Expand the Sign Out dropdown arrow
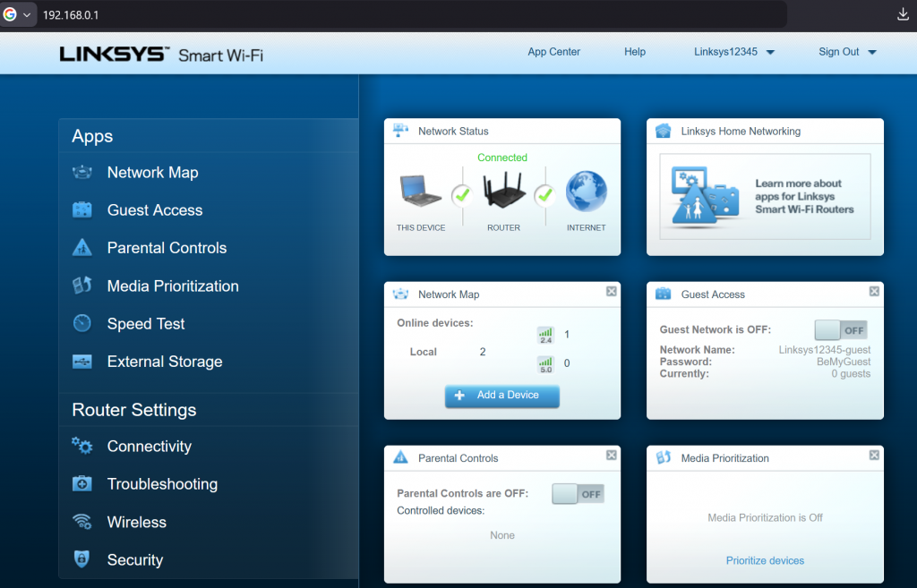This screenshot has width=917, height=588. (x=872, y=52)
